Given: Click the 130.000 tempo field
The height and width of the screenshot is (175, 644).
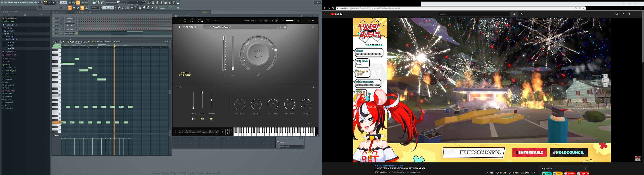Looking at the screenshot, I should (63, 3).
